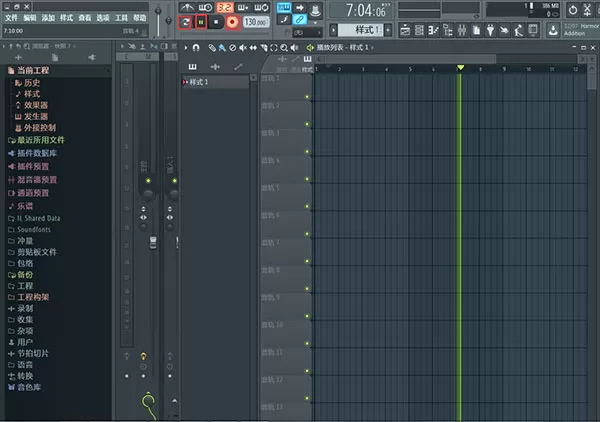
Task: Select 样式 1 in the pattern list
Action: coord(215,82)
